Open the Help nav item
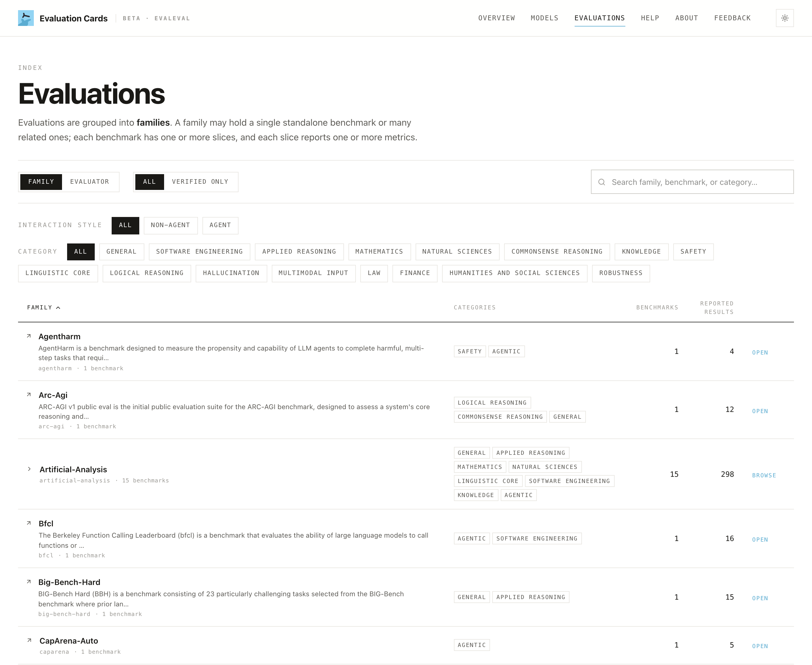The image size is (812, 665). (650, 18)
